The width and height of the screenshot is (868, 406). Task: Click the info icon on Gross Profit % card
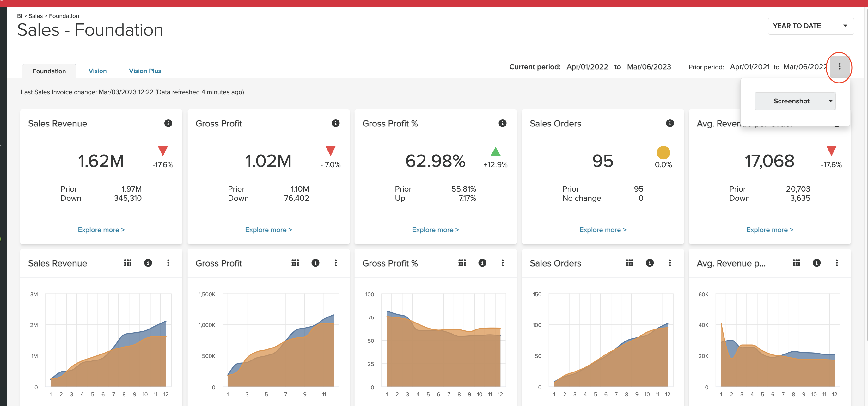pyautogui.click(x=502, y=123)
